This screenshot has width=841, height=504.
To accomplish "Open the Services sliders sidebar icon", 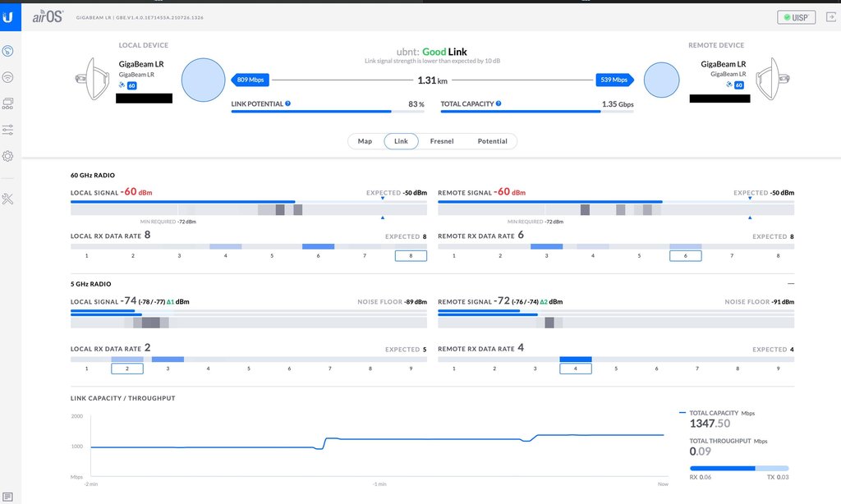I will (8, 130).
